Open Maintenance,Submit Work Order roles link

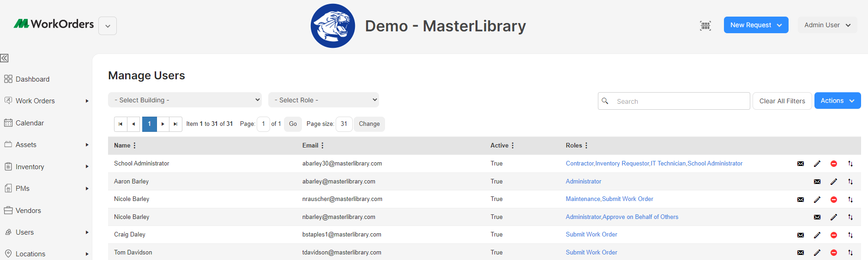pyautogui.click(x=609, y=199)
